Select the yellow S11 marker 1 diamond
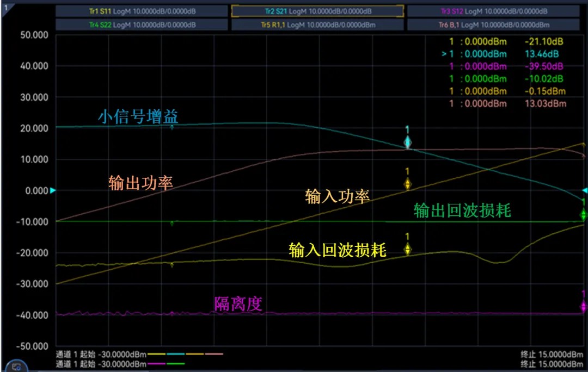Screen dimensions: 588x372 (x=407, y=249)
